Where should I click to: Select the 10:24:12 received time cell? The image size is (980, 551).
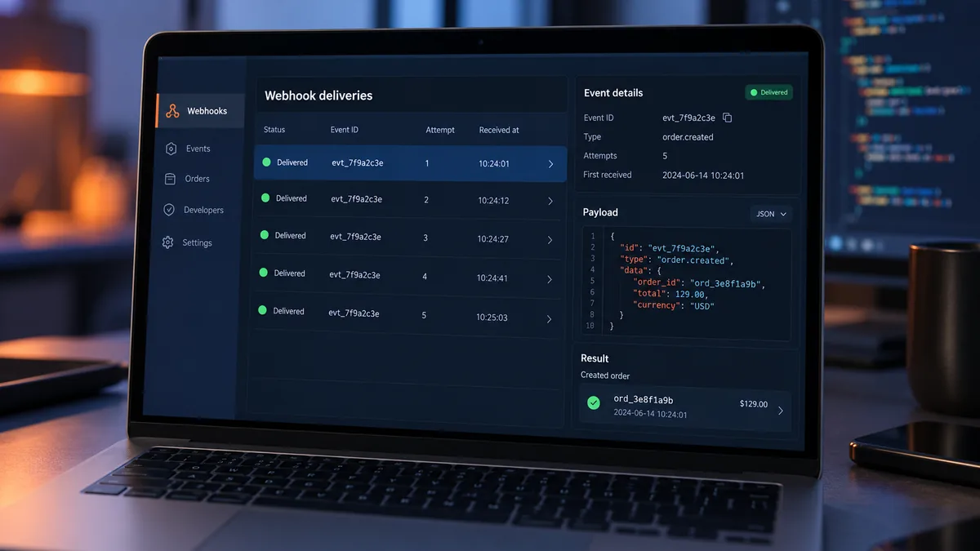(x=493, y=201)
